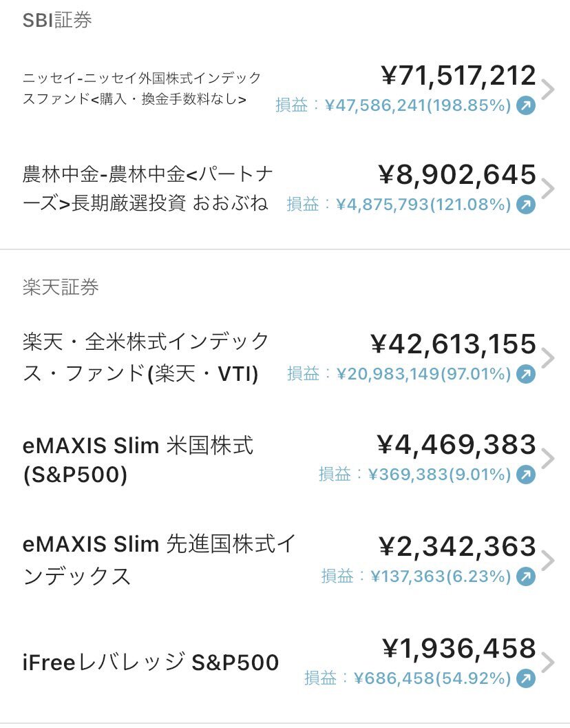570x728 pixels.
Task: Tap the blue arrow icon beside ¥686,458 profit
Action: click(x=526, y=678)
